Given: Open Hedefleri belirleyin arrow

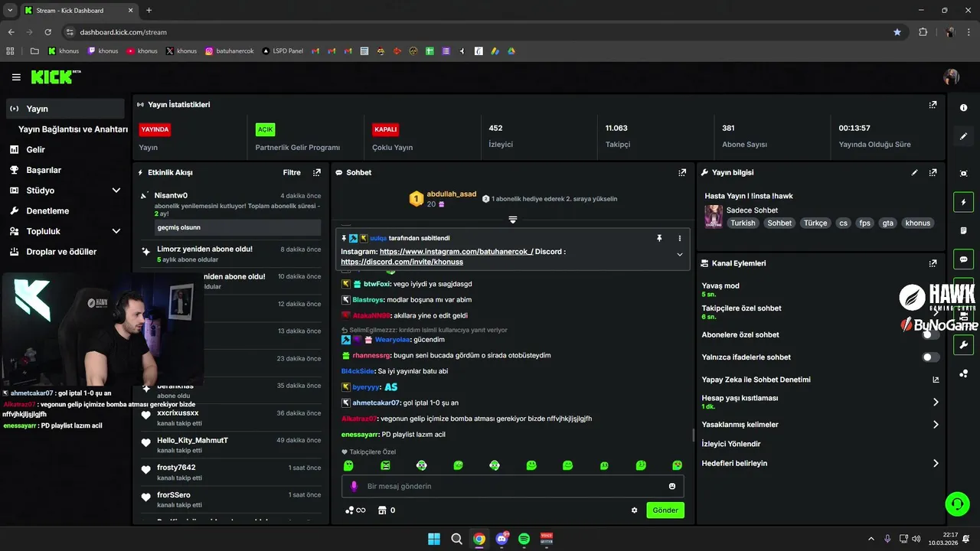Looking at the screenshot, I should tap(936, 464).
